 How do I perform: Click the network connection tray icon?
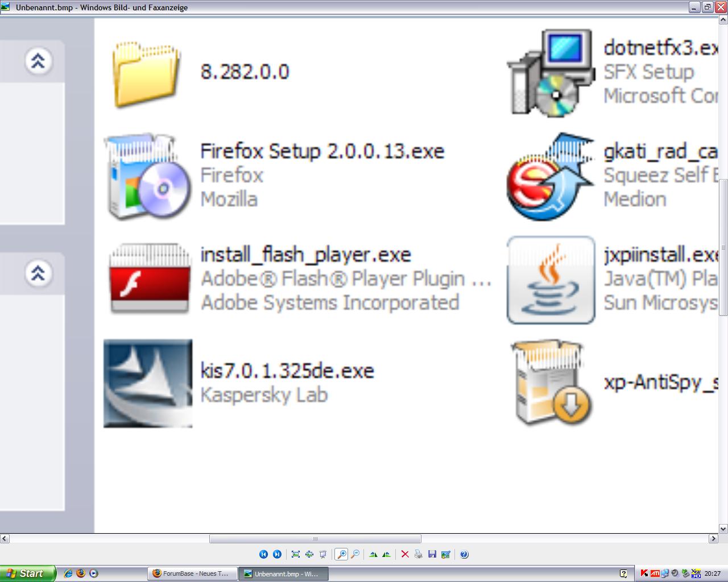coord(665,573)
